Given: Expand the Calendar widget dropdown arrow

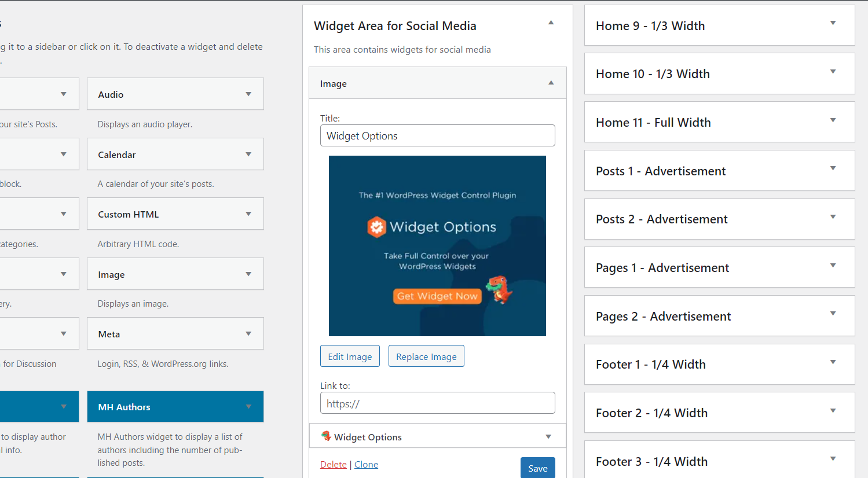Looking at the screenshot, I should pyautogui.click(x=248, y=155).
